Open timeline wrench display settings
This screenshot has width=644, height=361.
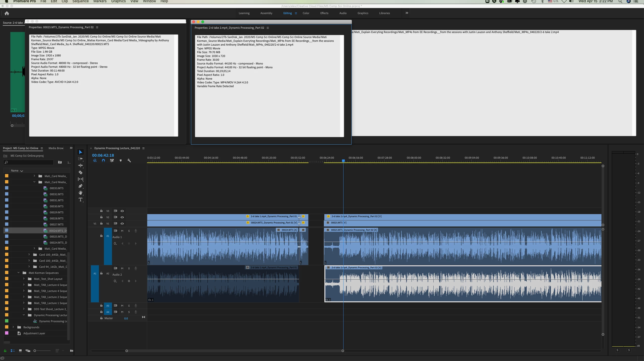click(x=129, y=160)
